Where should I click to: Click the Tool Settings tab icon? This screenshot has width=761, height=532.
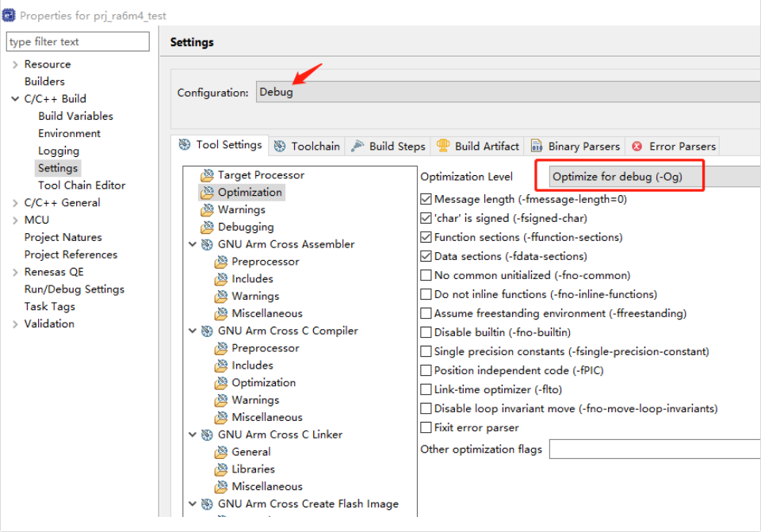[185, 144]
